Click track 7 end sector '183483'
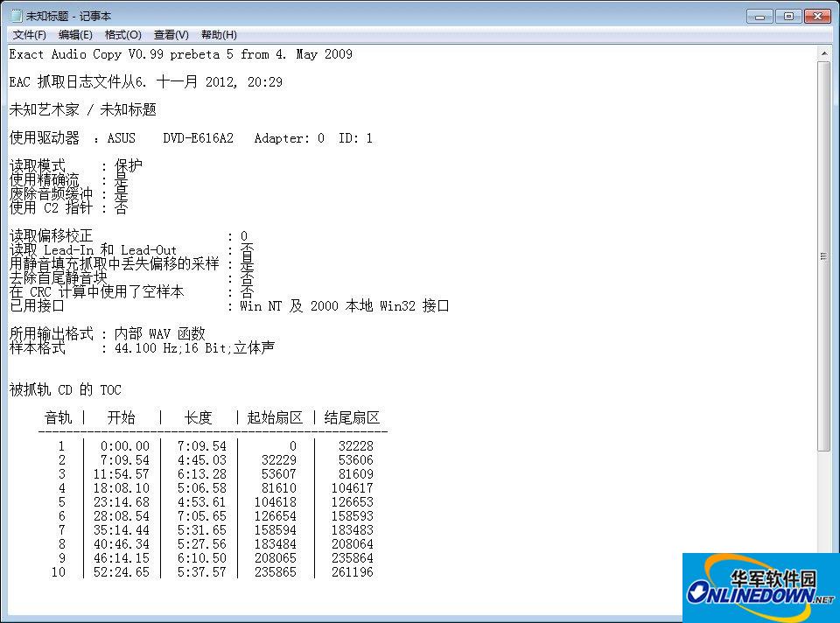Viewport: 840px width, 623px height. point(353,529)
